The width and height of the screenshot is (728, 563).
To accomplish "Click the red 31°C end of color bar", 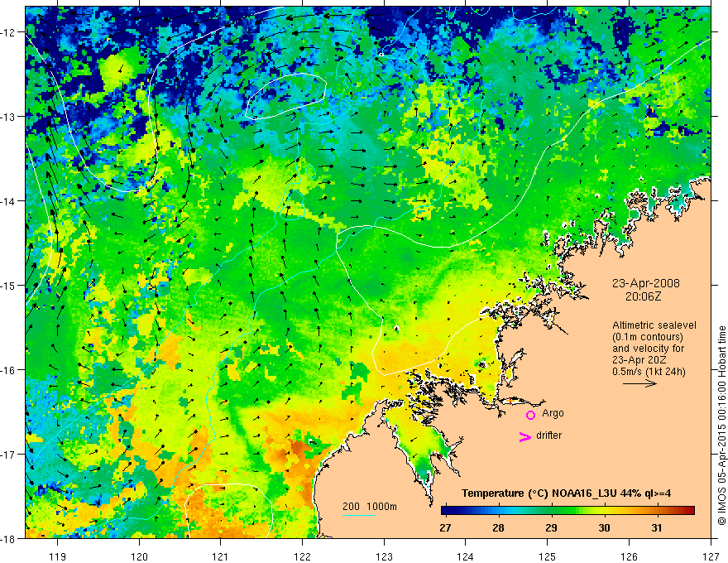I will (690, 511).
